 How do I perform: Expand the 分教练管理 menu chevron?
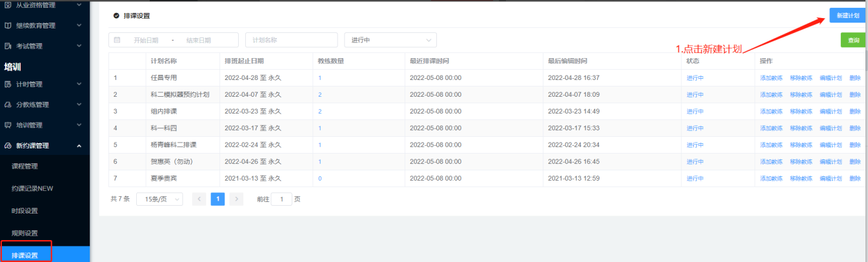79,105
